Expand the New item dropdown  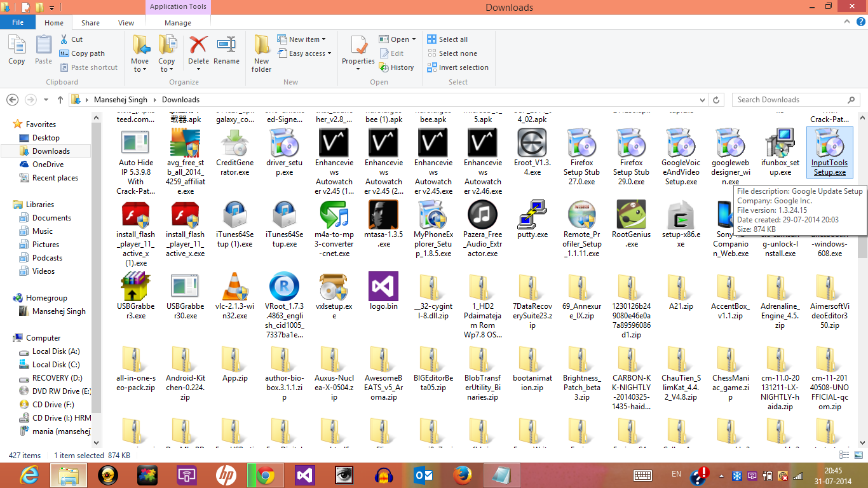click(x=302, y=39)
